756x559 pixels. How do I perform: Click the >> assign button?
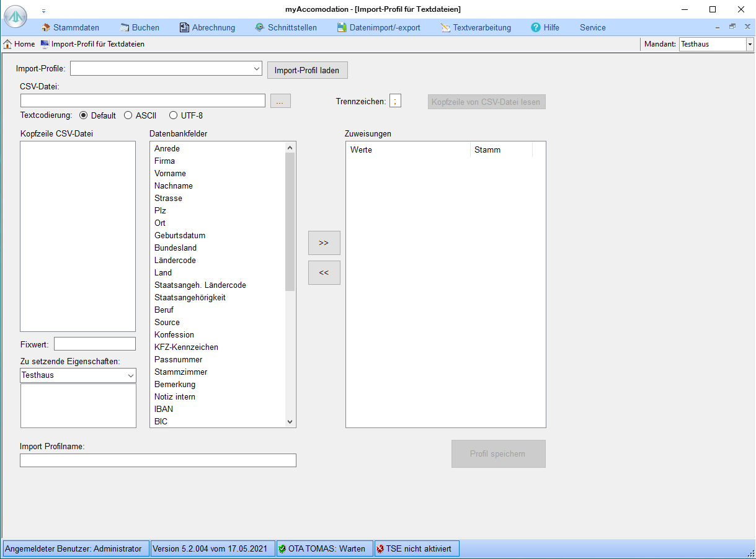324,243
